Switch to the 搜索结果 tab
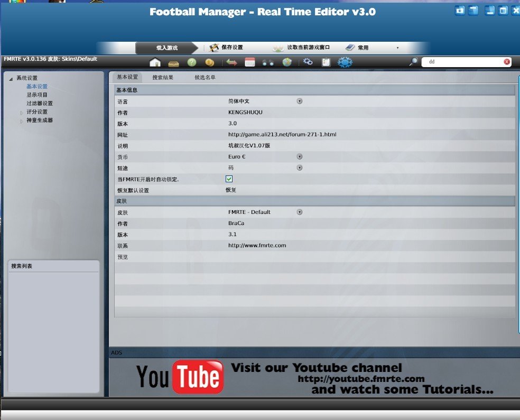The width and height of the screenshot is (520, 420). pyautogui.click(x=163, y=78)
